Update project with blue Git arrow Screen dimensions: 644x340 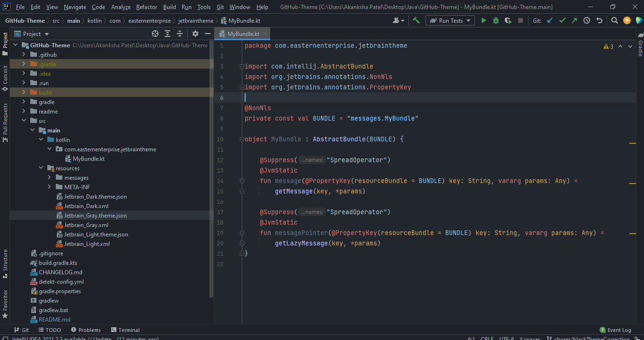pos(550,20)
